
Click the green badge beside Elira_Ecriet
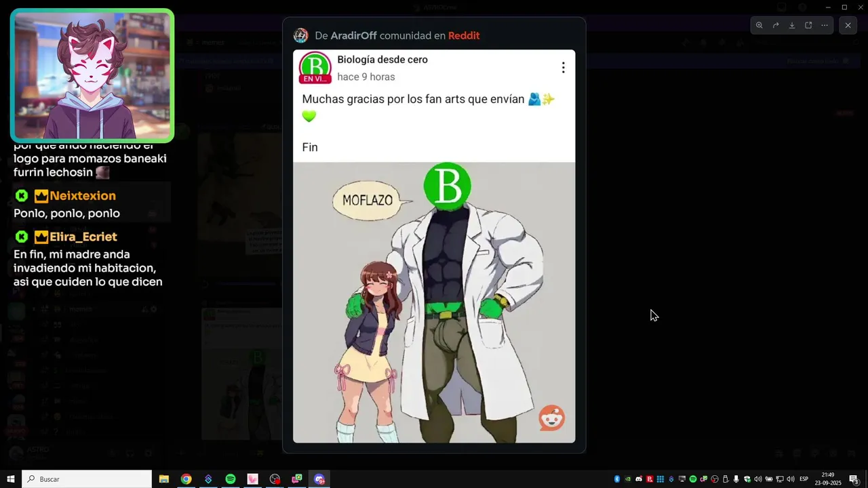[x=22, y=237]
